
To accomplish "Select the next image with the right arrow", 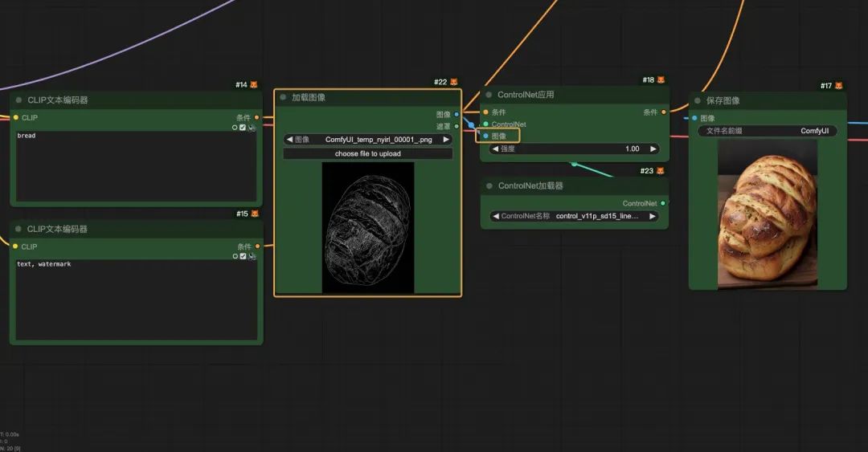I will coord(446,140).
